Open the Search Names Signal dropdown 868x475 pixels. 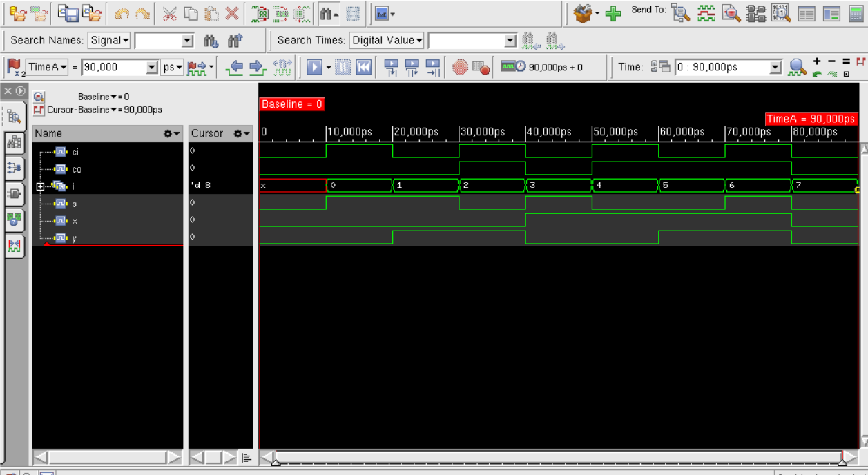click(109, 41)
